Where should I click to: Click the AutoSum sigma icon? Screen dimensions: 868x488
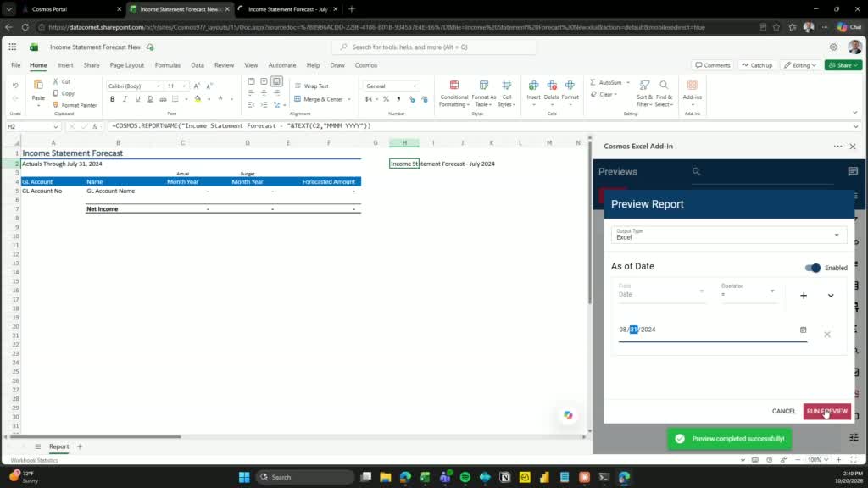[593, 82]
